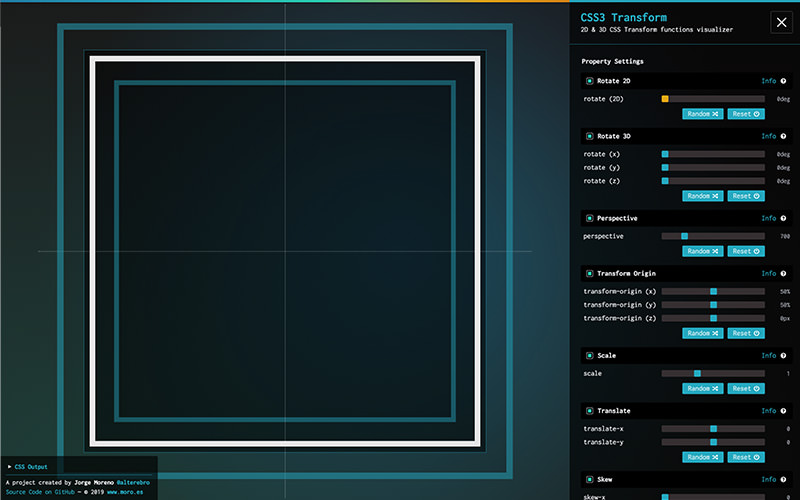Close the CSS3 Transform settings panel

point(781,22)
